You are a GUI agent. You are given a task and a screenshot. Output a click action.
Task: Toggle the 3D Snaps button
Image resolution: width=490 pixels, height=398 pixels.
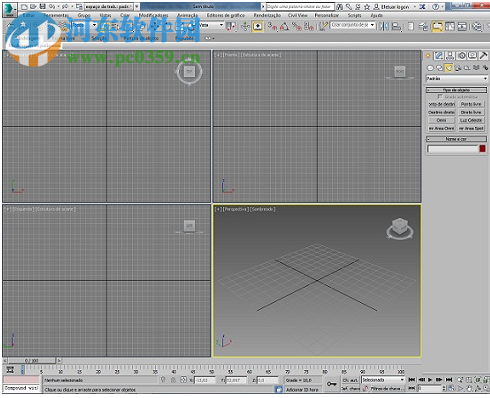(x=272, y=26)
